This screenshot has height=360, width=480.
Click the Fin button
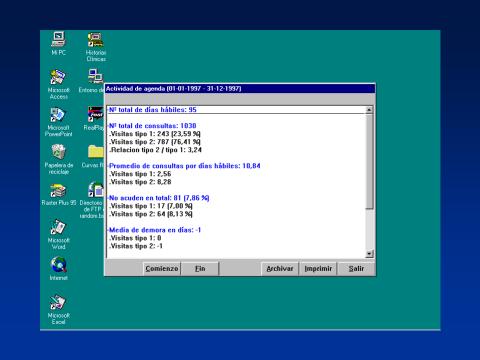coord(200,269)
